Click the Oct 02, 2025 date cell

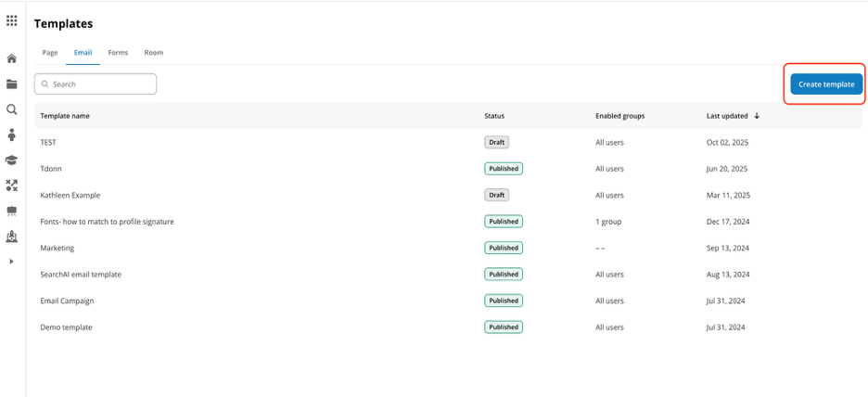pyautogui.click(x=727, y=143)
